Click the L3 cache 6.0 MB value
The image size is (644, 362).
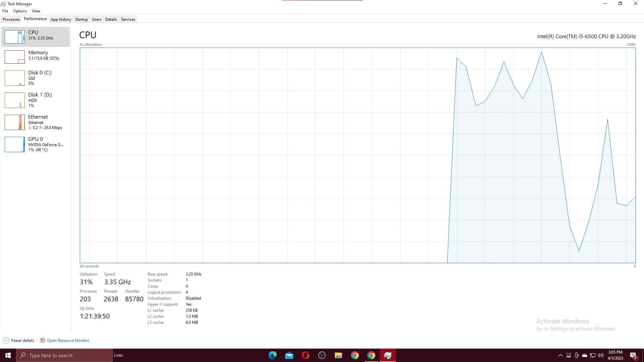point(192,322)
